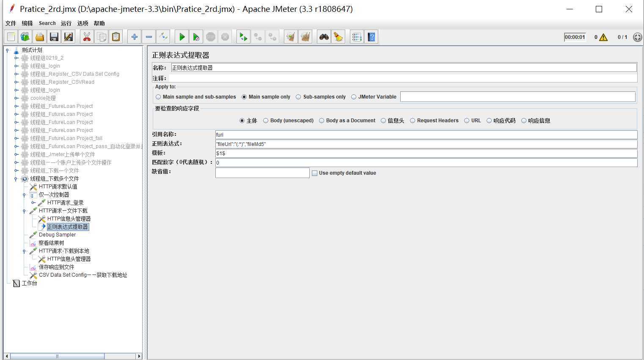644x360 pixels.
Task: Click the Paste clipboard icon
Action: tap(116, 37)
